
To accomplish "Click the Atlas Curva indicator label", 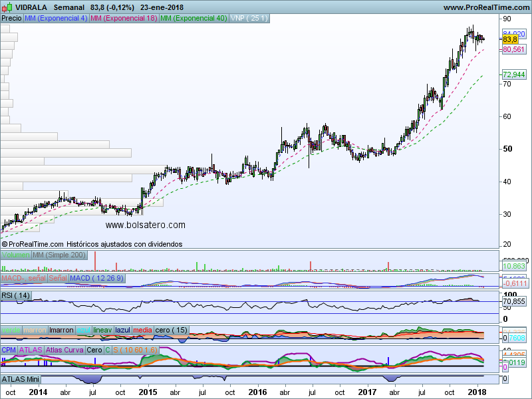I will pos(65,349).
